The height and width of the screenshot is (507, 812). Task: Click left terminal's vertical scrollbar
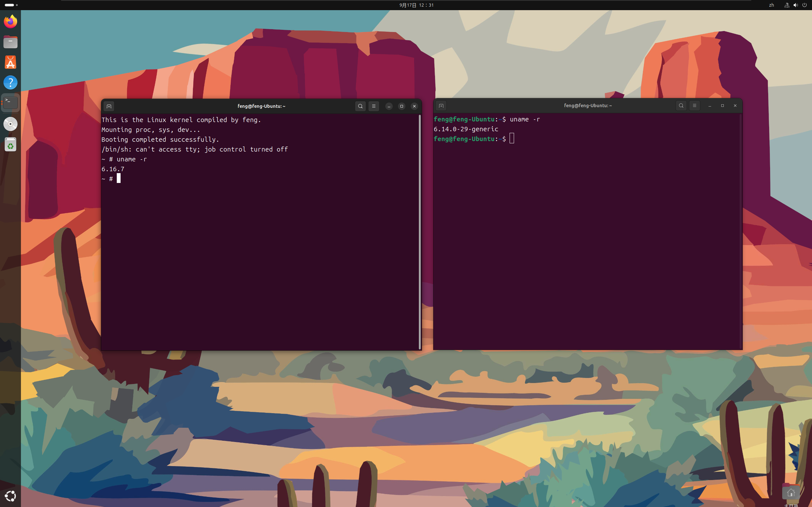pos(419,231)
